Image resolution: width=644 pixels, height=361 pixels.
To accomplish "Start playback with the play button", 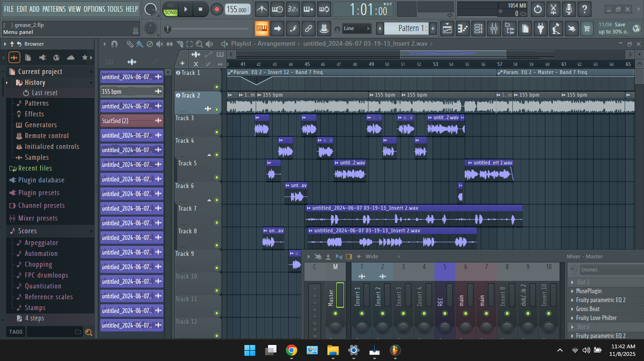I will point(185,9).
